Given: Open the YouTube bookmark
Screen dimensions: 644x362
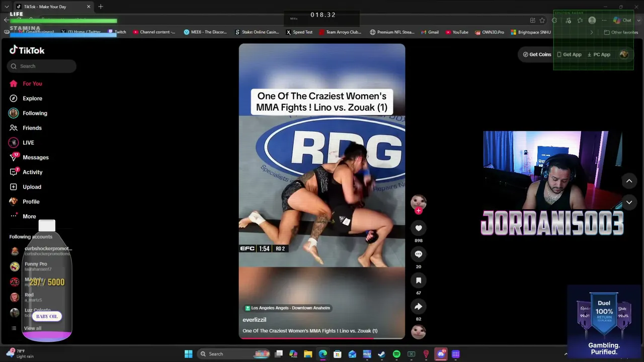Looking at the screenshot, I should tap(457, 32).
